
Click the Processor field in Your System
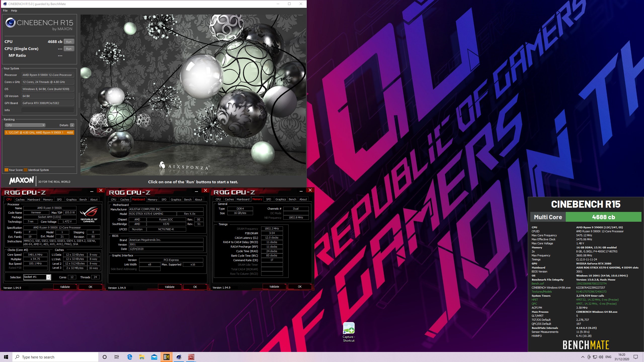point(48,75)
